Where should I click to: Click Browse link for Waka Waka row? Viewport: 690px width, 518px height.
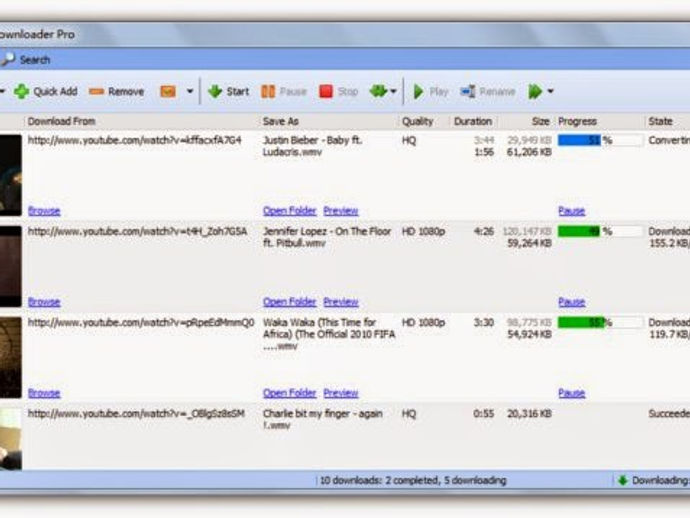(x=44, y=393)
